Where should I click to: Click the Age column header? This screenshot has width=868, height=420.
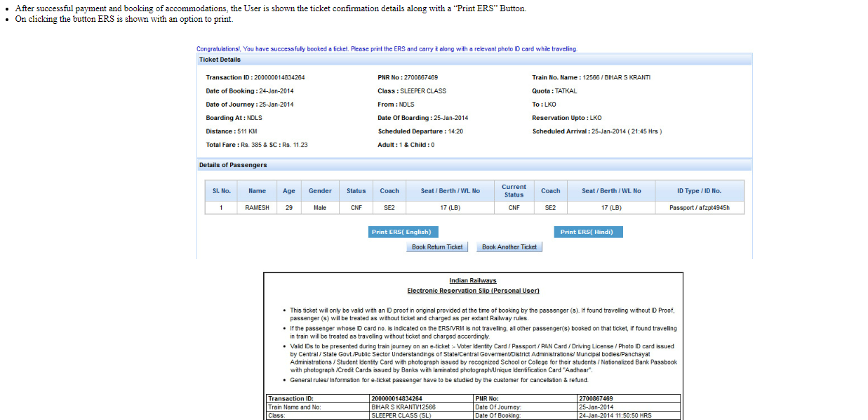pyautogui.click(x=288, y=191)
